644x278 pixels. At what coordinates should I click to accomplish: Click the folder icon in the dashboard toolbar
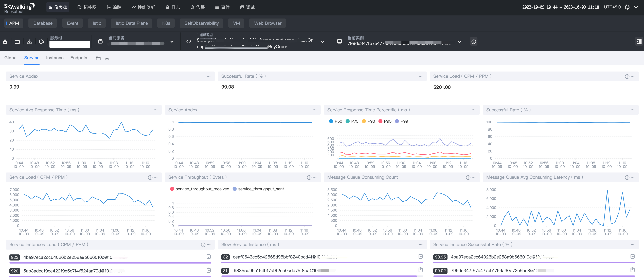tap(17, 42)
